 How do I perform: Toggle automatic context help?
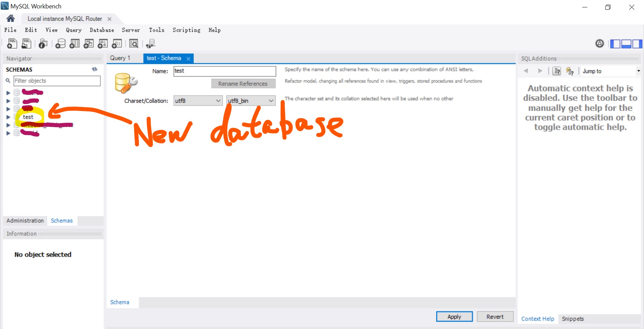pyautogui.click(x=570, y=71)
